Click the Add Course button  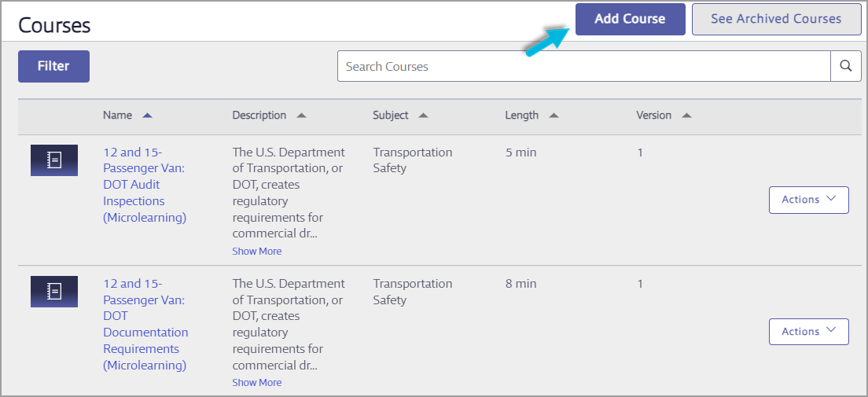[630, 19]
